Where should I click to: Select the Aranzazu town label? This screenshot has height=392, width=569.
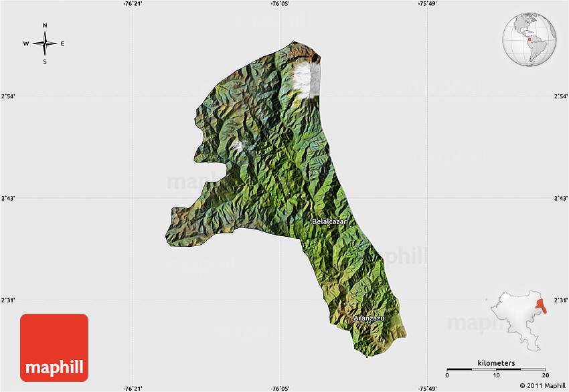[369, 318]
